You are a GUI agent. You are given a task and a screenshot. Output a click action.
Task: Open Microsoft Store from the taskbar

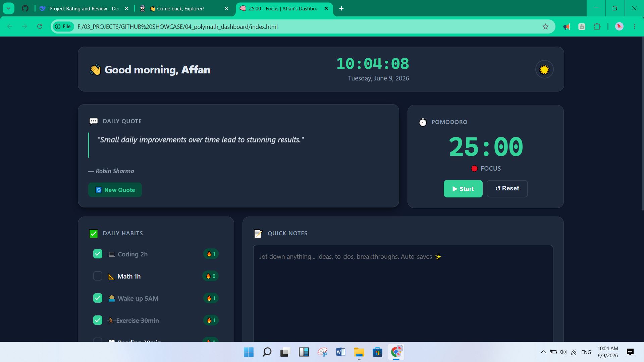click(x=377, y=352)
